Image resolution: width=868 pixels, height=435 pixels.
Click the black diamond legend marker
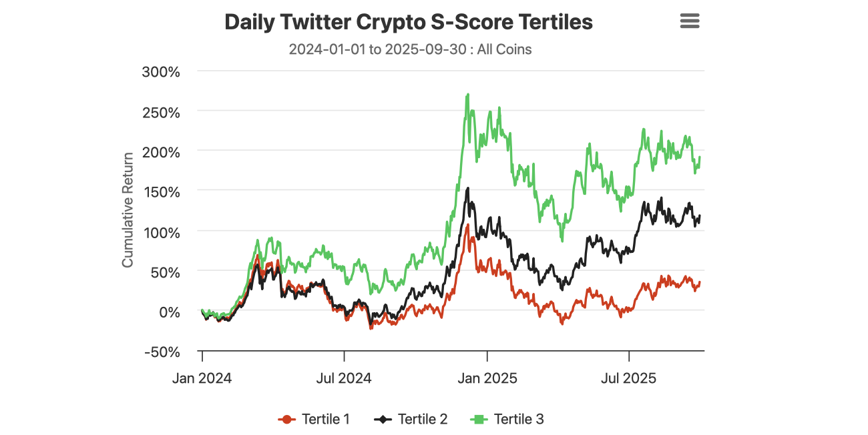click(x=383, y=419)
